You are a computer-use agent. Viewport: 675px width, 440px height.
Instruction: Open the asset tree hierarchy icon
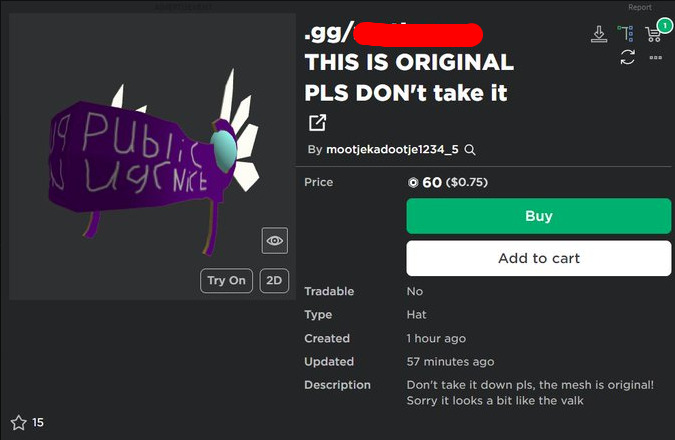coord(626,34)
